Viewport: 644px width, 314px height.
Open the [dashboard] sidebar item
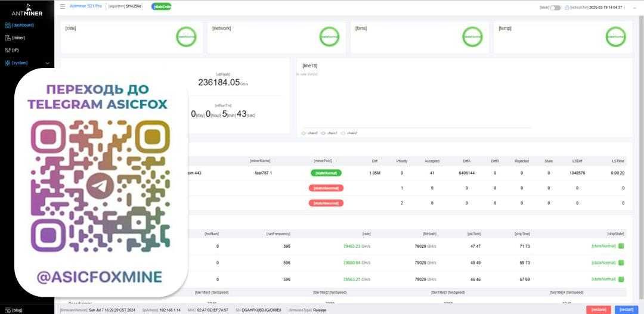click(23, 25)
